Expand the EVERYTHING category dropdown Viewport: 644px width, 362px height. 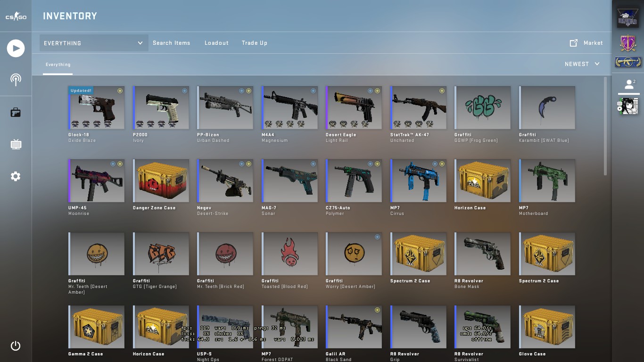point(94,43)
